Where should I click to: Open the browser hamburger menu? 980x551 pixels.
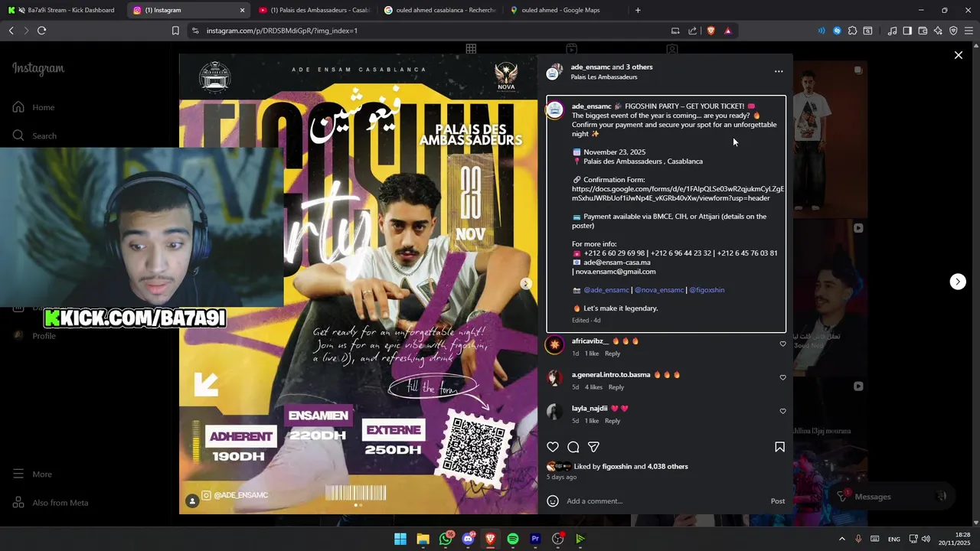point(969,31)
